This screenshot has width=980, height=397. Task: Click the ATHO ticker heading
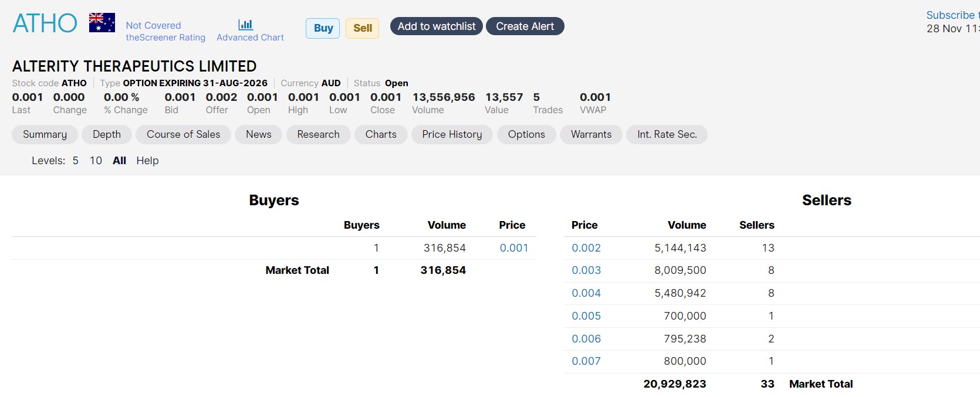point(45,23)
